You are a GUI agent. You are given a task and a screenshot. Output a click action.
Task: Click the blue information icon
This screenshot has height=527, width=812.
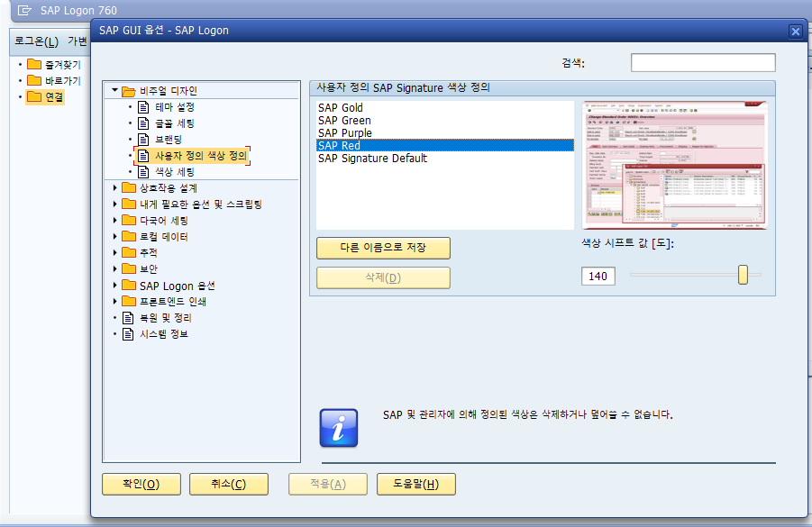pos(339,428)
